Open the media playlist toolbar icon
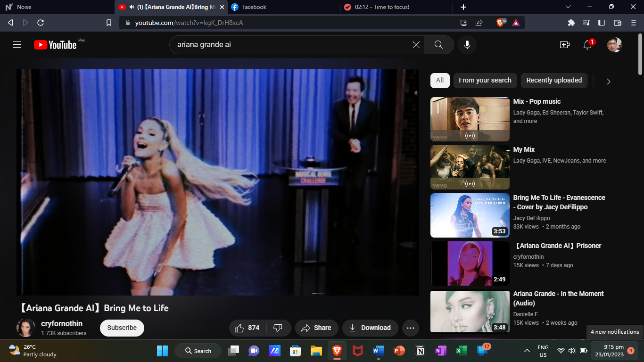 [586, 23]
